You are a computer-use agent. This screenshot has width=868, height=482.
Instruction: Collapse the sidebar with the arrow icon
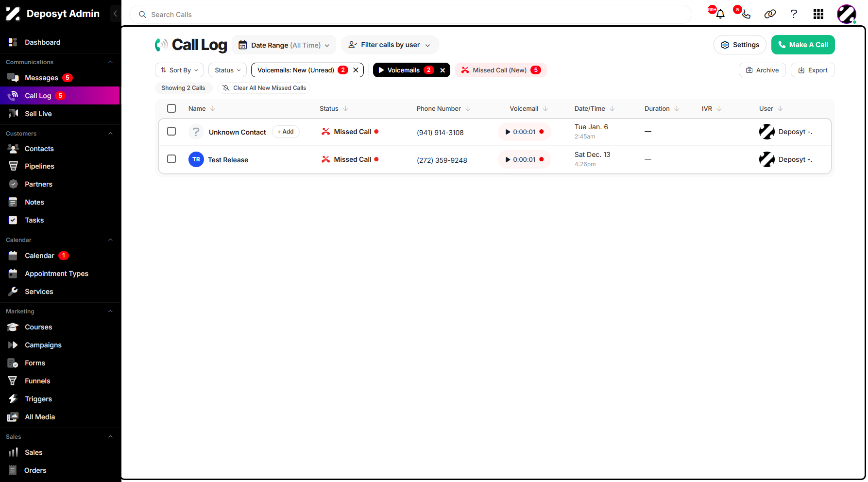(115, 14)
